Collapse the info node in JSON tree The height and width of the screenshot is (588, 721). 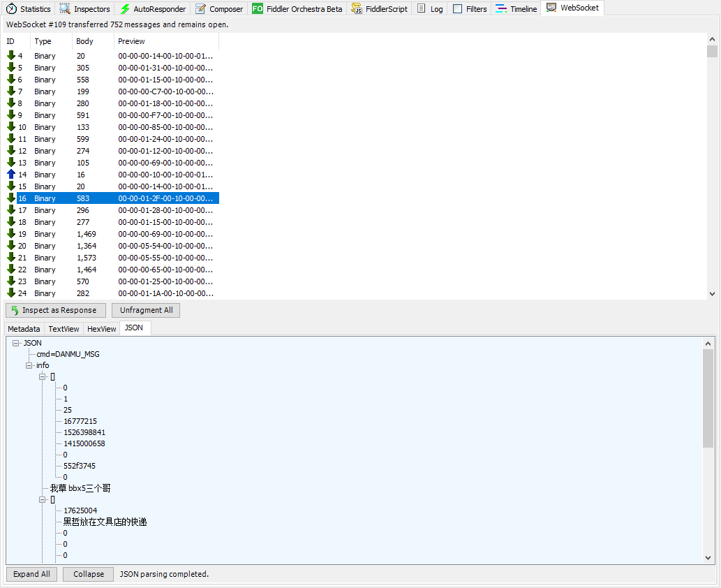[29, 365]
